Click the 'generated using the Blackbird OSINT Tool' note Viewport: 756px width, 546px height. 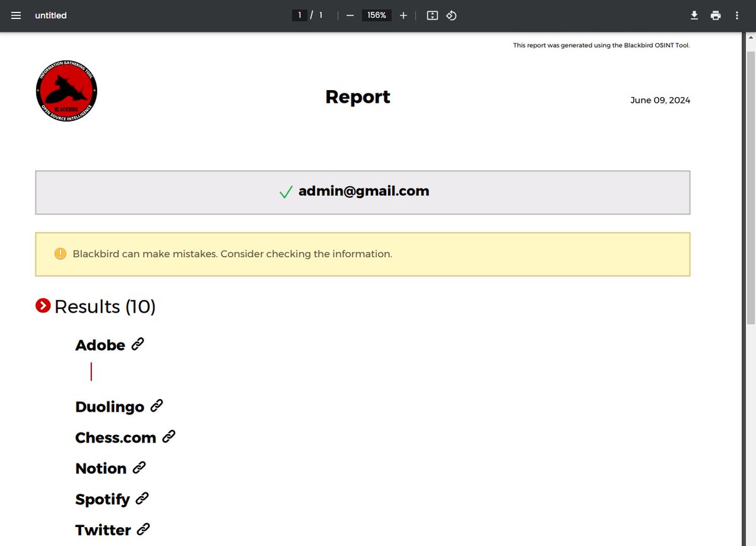[602, 45]
